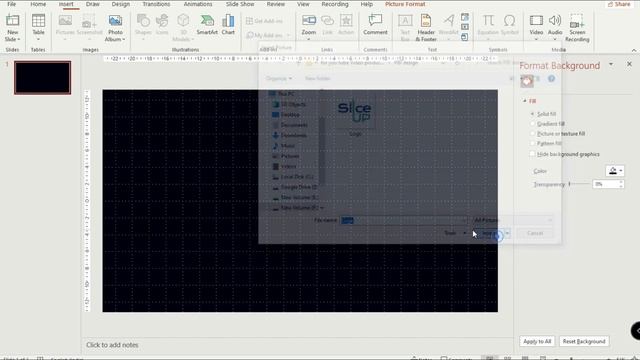The height and width of the screenshot is (360, 640).
Task: Click Reset Background button
Action: [x=584, y=341]
